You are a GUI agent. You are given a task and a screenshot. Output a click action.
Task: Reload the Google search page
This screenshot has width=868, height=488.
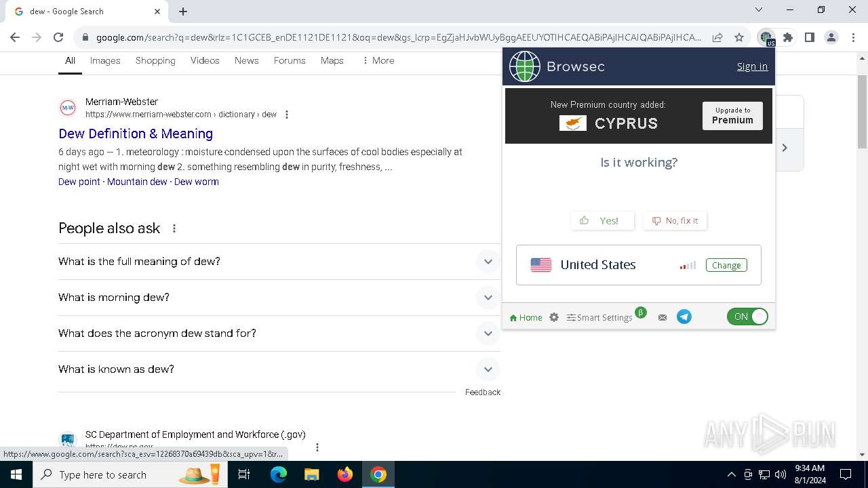coord(58,38)
